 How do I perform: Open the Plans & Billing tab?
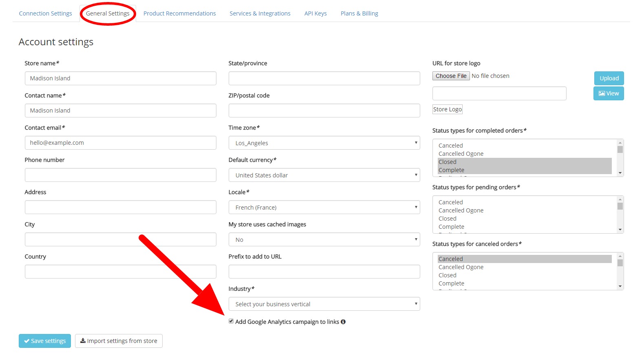(359, 13)
